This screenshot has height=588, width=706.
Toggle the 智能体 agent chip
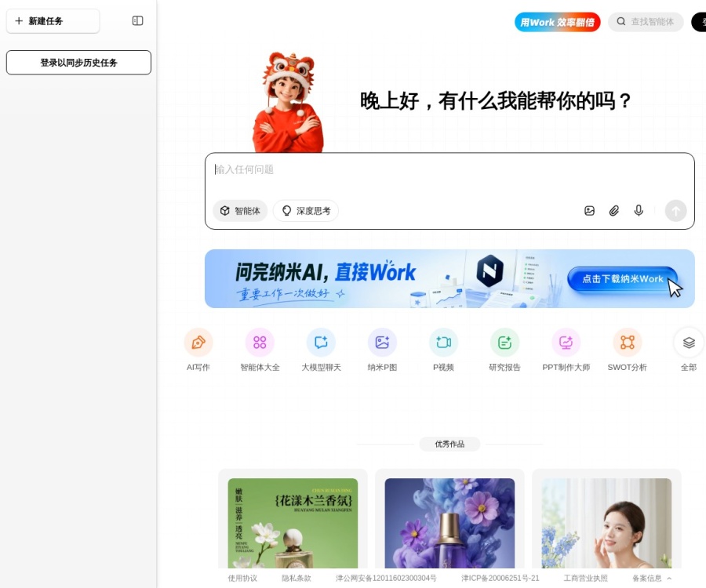[x=240, y=211]
